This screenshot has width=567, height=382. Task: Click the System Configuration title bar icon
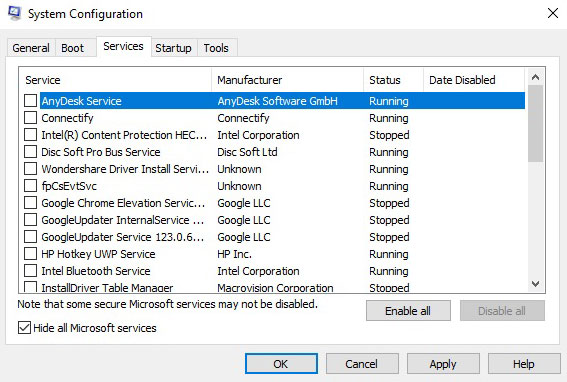[x=14, y=13]
